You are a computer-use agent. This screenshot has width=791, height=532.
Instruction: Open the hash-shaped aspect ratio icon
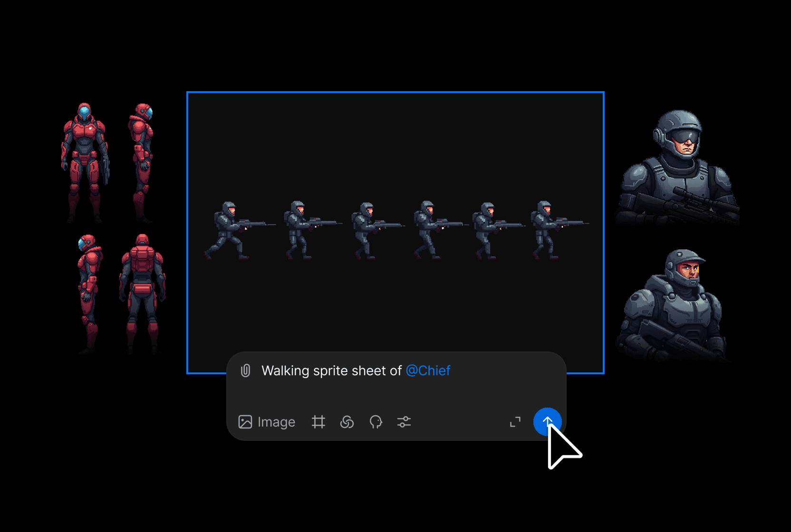[318, 422]
